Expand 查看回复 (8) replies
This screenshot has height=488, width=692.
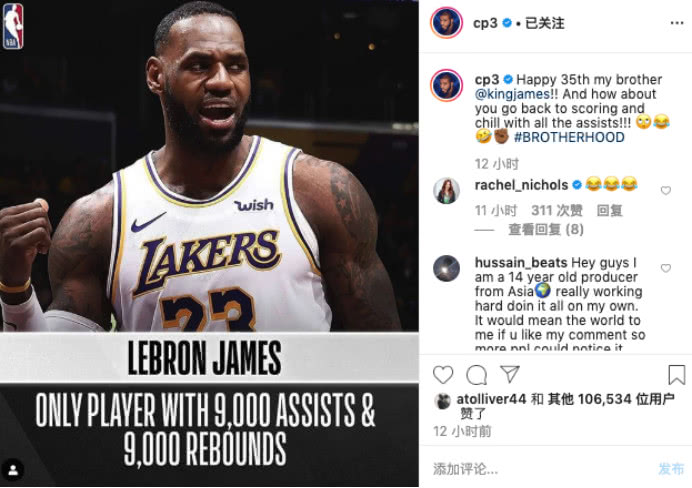(x=545, y=229)
